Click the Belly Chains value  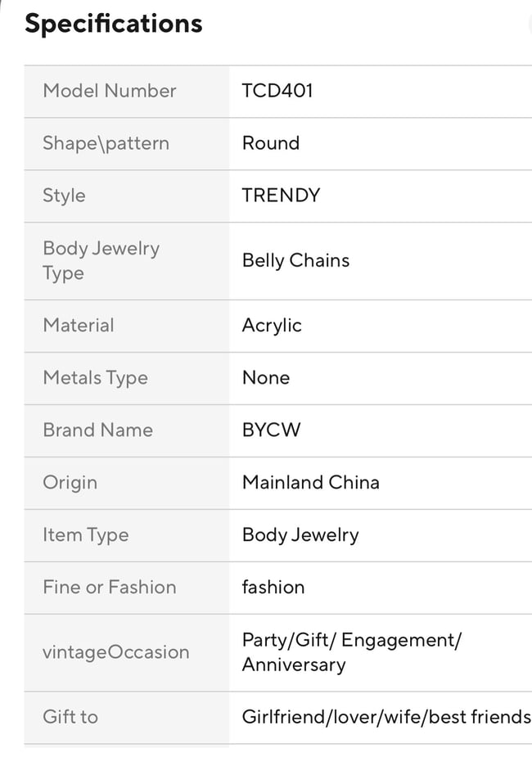pos(295,260)
